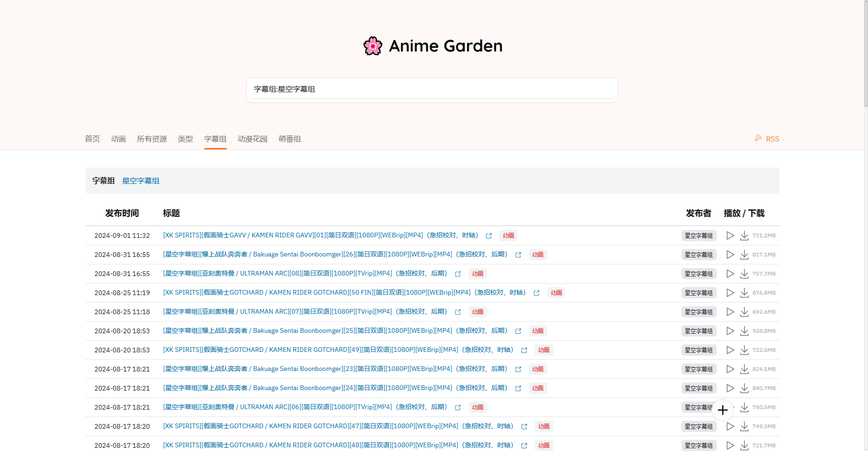Click the search input field

432,89
